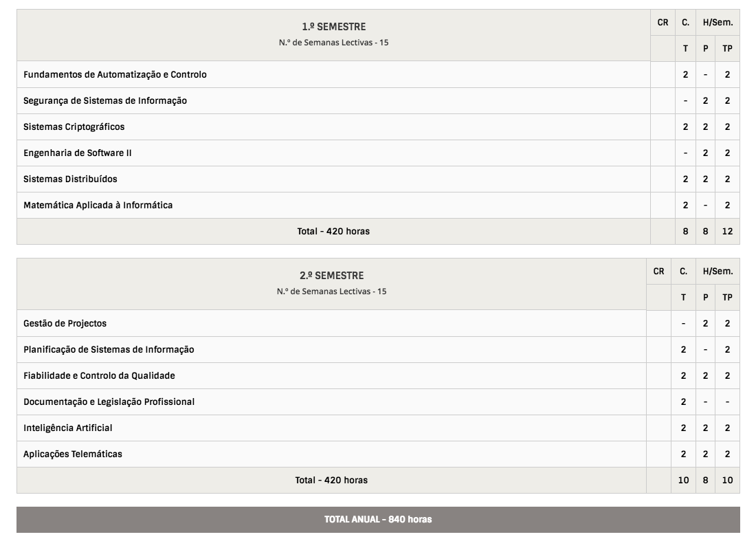
Task: Click Aplicações Telemáticas course name
Action: 73,454
